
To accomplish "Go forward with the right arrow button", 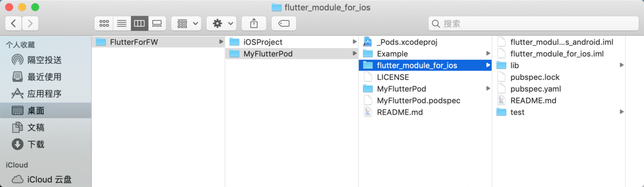I will pyautogui.click(x=30, y=23).
